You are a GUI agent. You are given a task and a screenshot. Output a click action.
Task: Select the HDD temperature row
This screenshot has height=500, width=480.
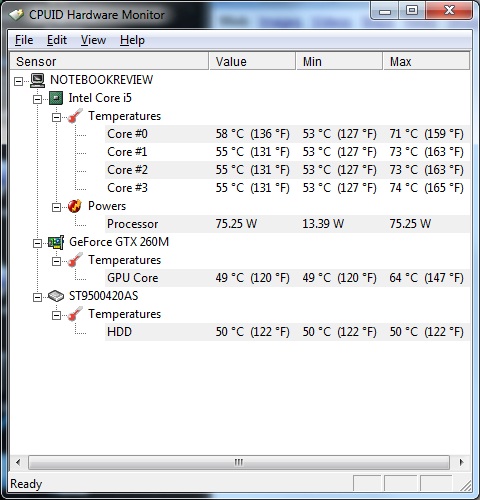[x=287, y=332]
